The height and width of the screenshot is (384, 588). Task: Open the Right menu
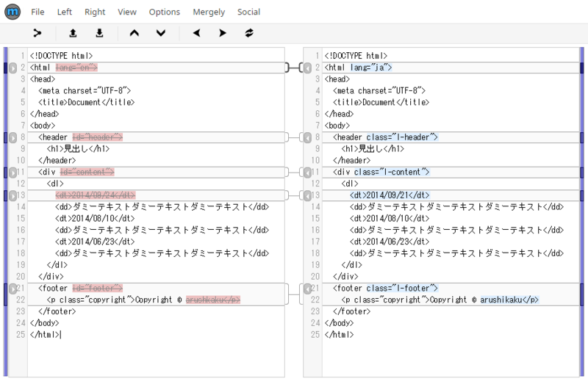[x=95, y=12]
